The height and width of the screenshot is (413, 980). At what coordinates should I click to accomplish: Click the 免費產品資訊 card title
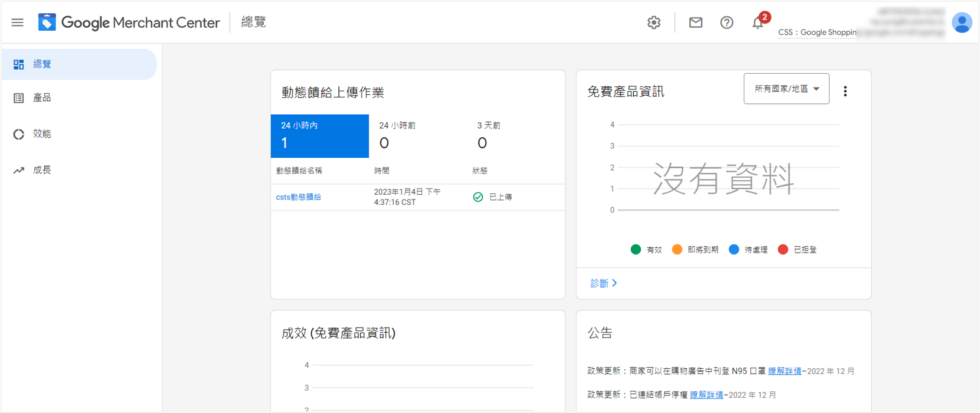tap(626, 91)
